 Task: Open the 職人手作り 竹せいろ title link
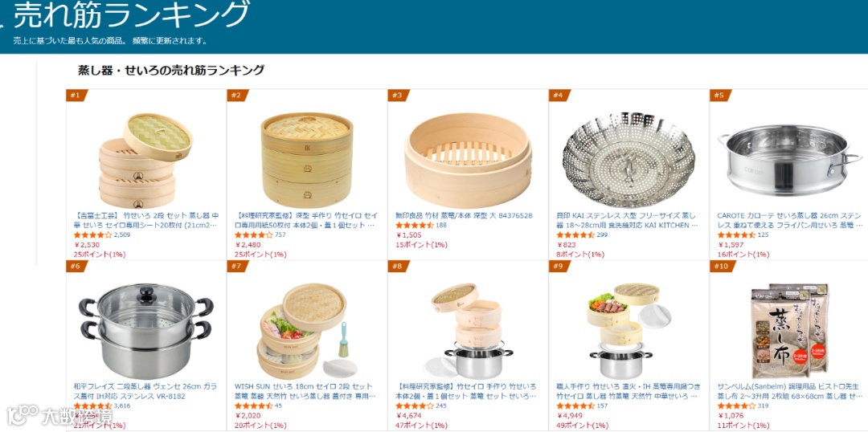[x=627, y=391]
